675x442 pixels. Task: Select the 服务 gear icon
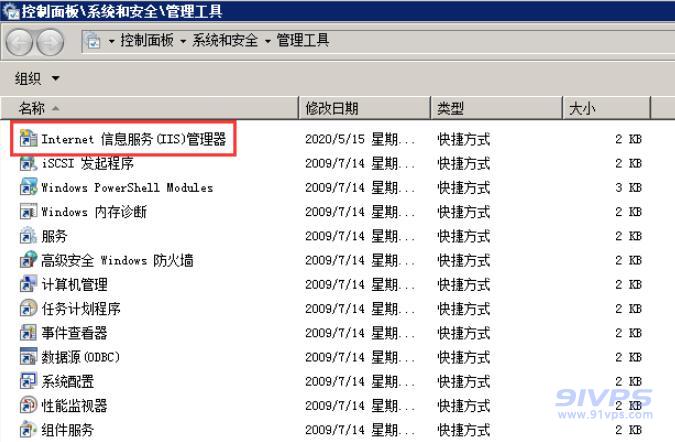(x=28, y=235)
